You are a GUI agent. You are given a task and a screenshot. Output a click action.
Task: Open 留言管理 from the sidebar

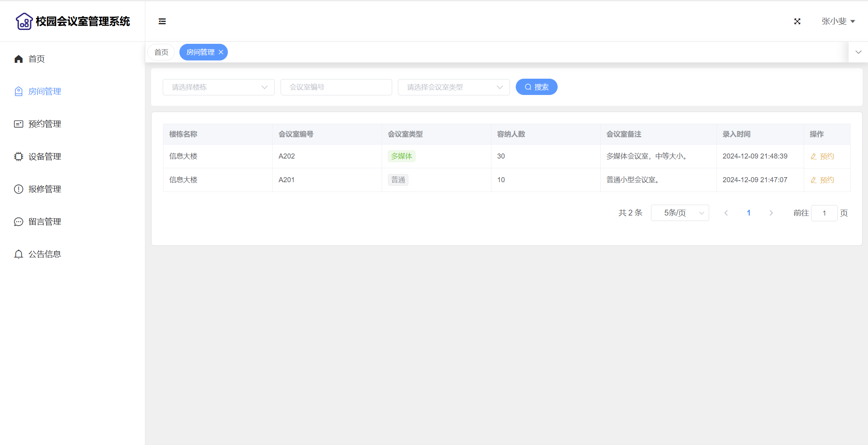tap(45, 222)
